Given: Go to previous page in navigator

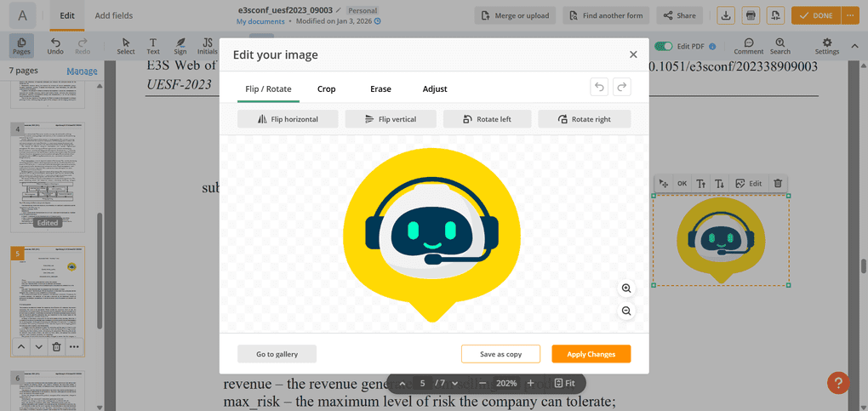Looking at the screenshot, I should tap(403, 383).
